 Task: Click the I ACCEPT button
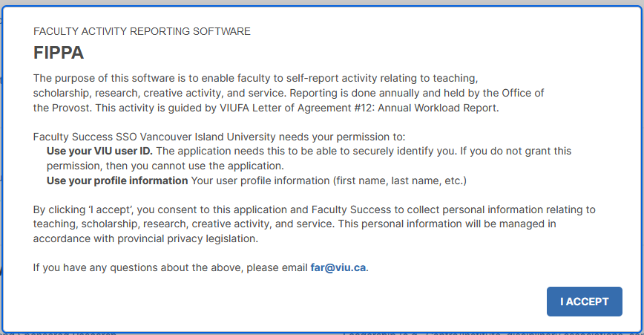coord(584,302)
